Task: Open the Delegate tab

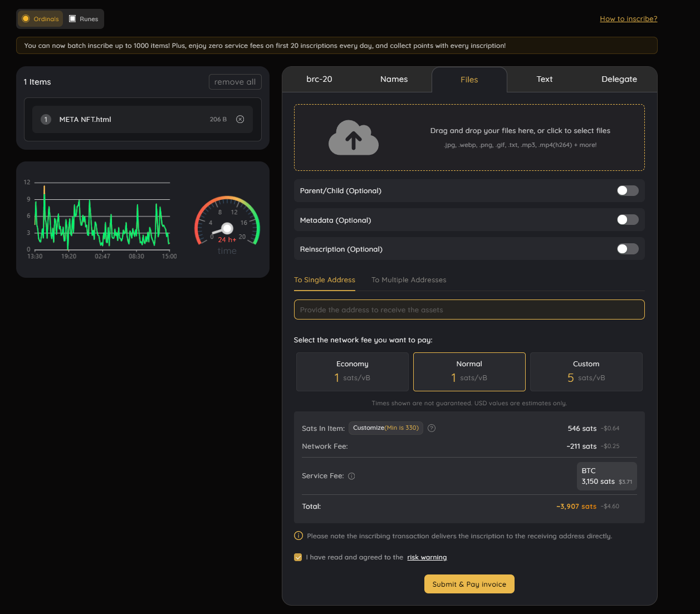Action: pos(619,79)
